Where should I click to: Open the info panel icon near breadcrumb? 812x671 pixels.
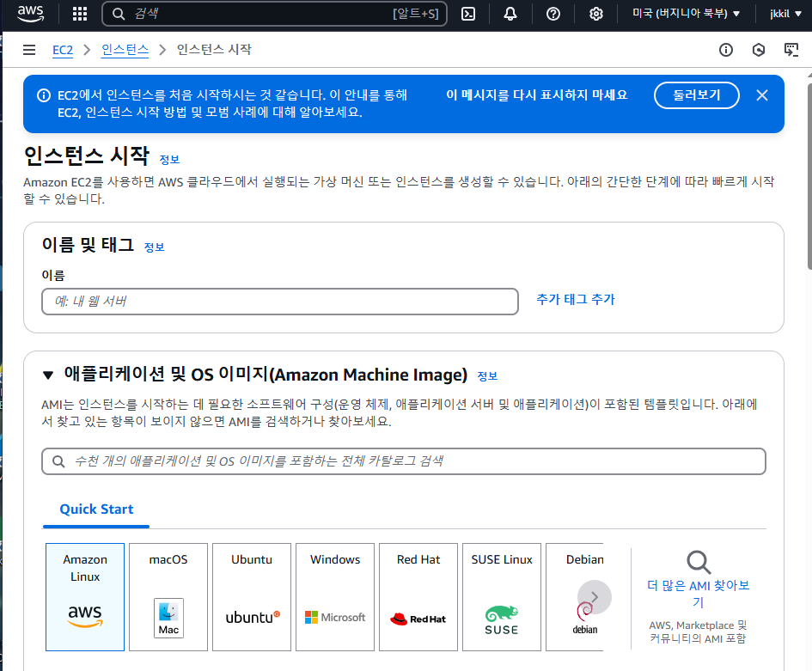pos(726,50)
